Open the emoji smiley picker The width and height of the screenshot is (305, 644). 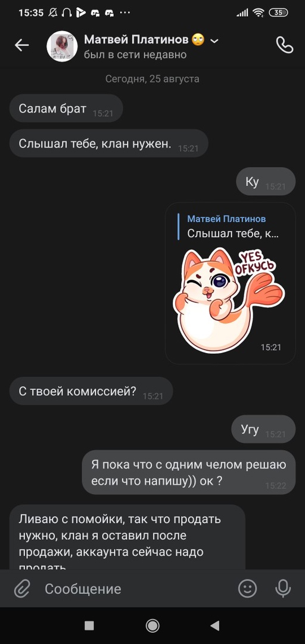(248, 588)
